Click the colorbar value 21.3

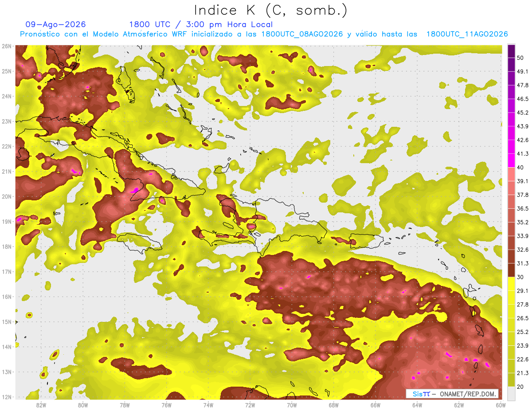tap(523, 373)
